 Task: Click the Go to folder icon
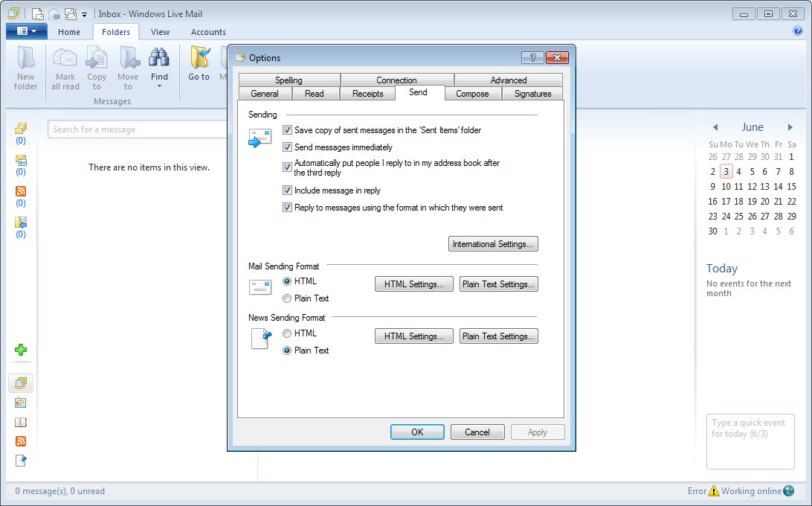(x=199, y=59)
